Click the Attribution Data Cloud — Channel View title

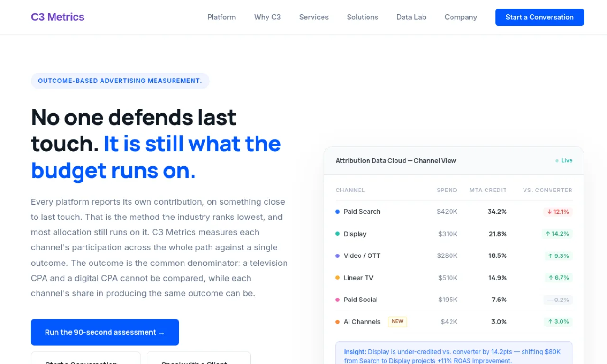point(395,161)
